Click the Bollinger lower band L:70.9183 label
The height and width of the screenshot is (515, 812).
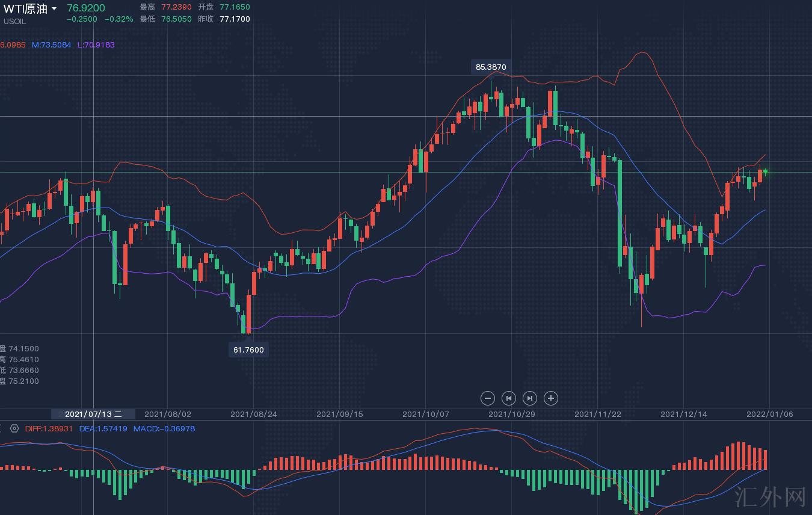(96, 45)
